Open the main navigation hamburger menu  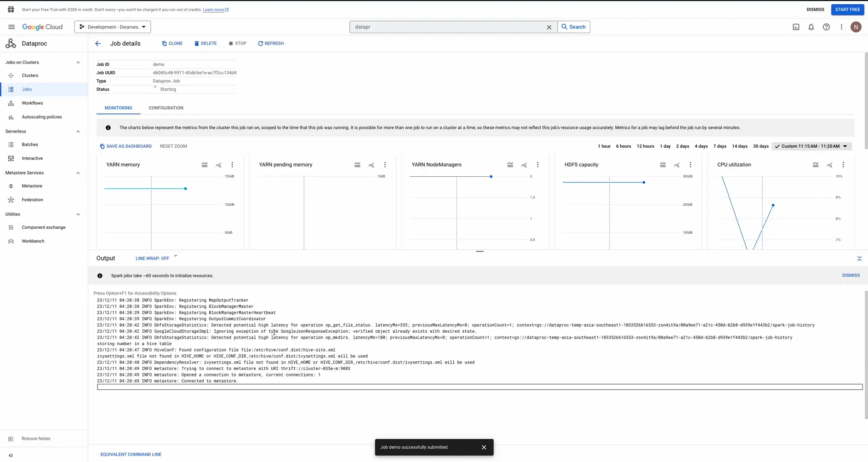pyautogui.click(x=11, y=27)
